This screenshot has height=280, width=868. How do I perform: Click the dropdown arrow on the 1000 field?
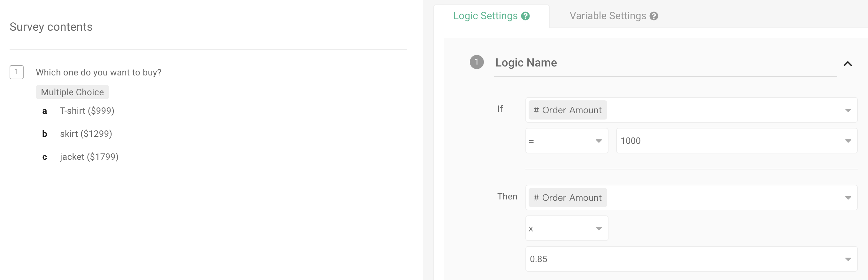point(849,141)
